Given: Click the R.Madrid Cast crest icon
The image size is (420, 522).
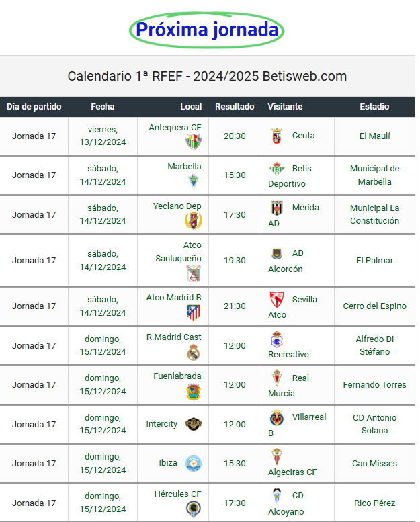Looking at the screenshot, I should click(x=194, y=352).
